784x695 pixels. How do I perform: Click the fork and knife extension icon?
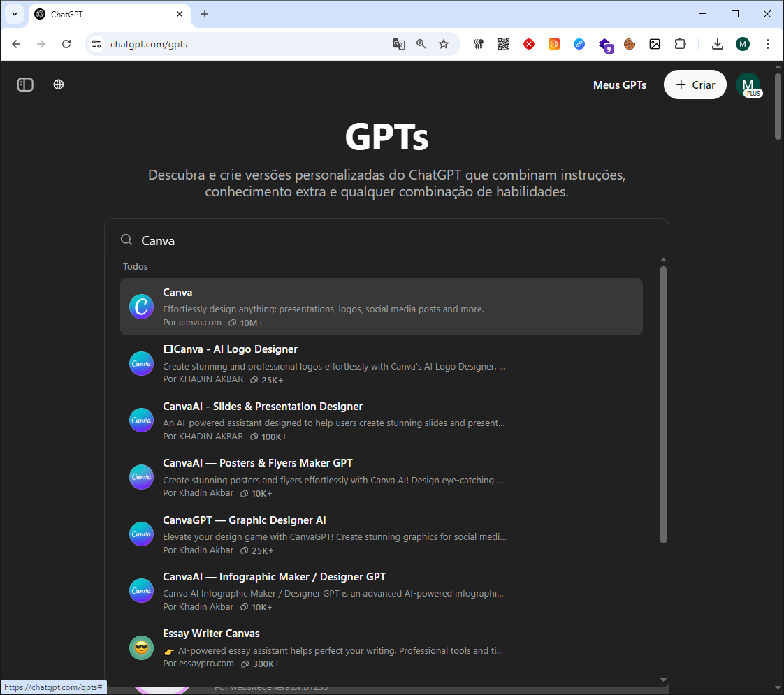(479, 44)
